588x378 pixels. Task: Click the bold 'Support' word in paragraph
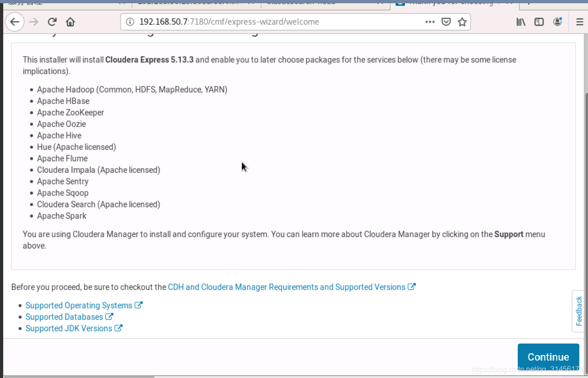(509, 234)
